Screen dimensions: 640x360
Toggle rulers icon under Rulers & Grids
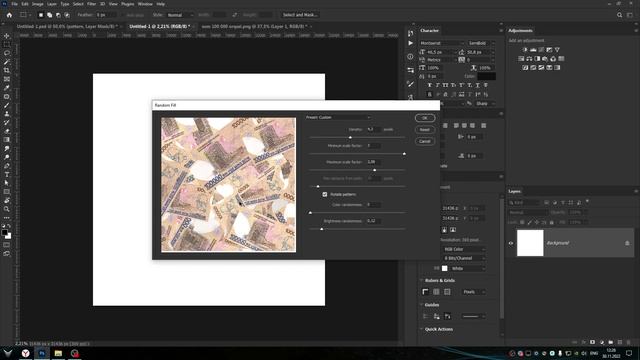425,292
